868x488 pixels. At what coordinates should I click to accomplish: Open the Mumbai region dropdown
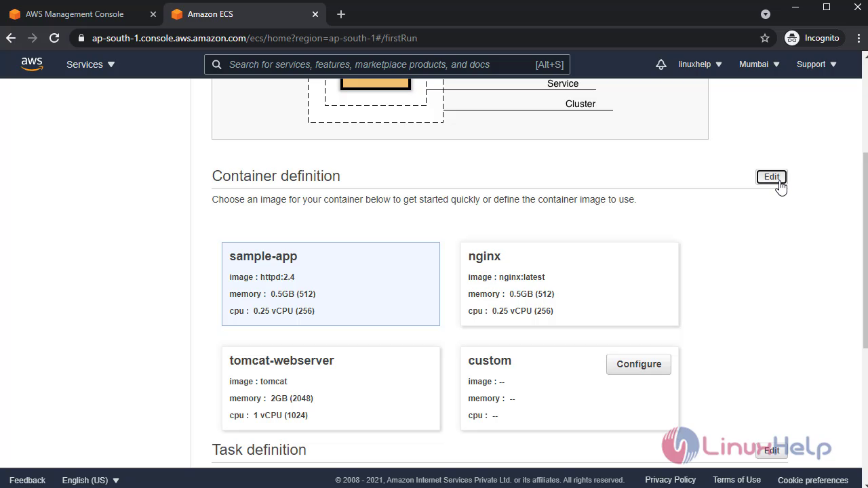(759, 64)
